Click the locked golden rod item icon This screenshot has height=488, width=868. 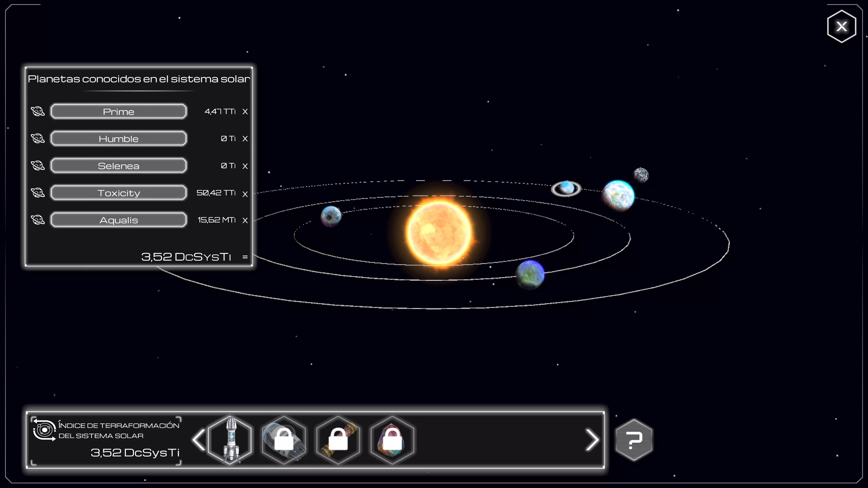(338, 439)
